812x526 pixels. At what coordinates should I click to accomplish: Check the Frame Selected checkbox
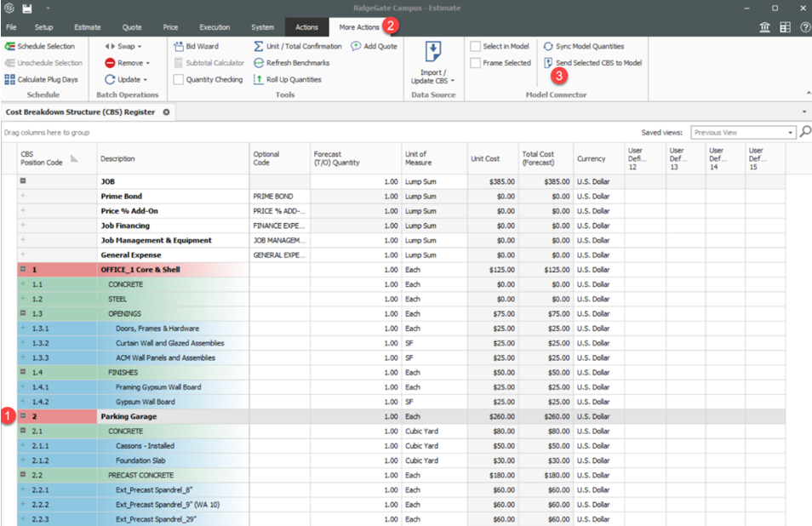pos(476,63)
